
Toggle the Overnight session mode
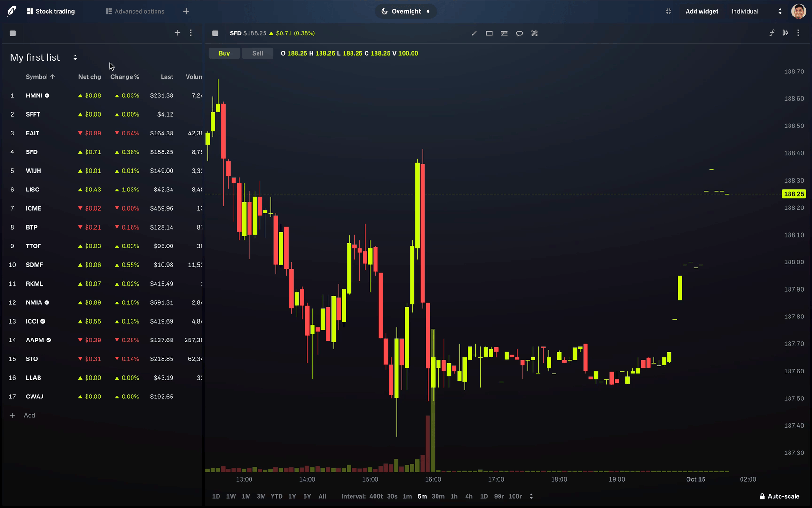click(x=406, y=11)
